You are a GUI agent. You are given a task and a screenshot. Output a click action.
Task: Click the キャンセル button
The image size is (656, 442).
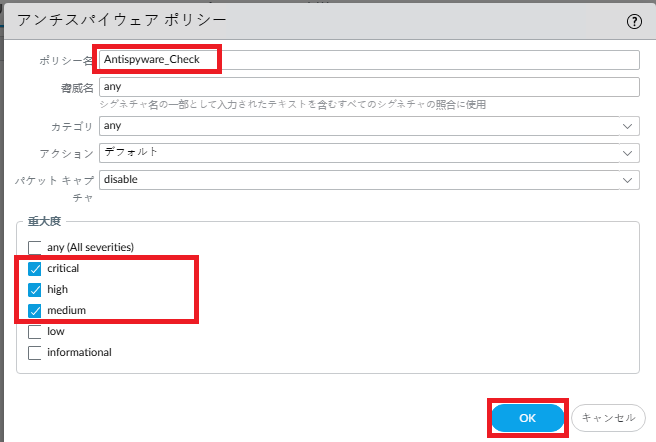608,418
